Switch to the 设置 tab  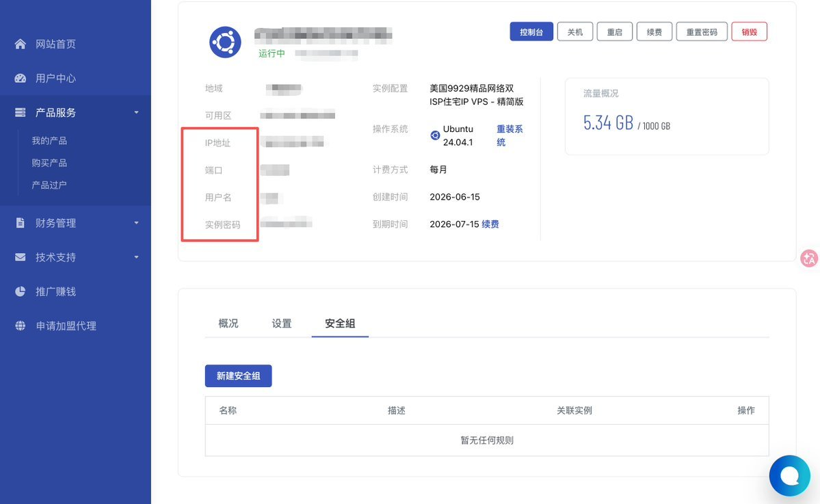tap(281, 323)
